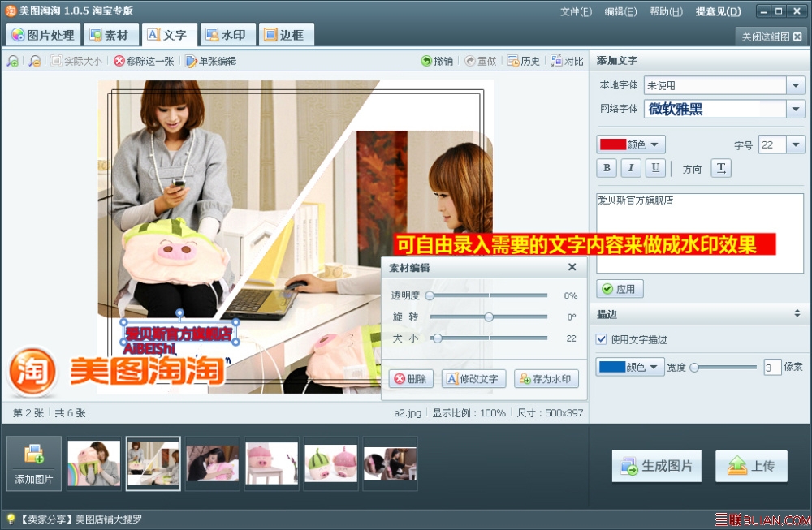Open the 编辑(E) menu
Screen dimensions: 812x530
pyautogui.click(x=620, y=11)
